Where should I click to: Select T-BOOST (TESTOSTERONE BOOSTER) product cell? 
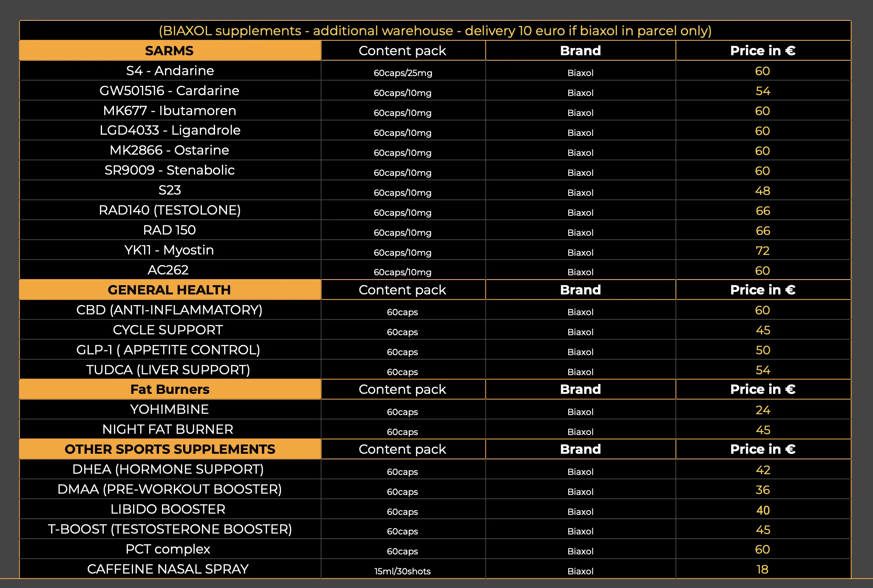coord(170,529)
